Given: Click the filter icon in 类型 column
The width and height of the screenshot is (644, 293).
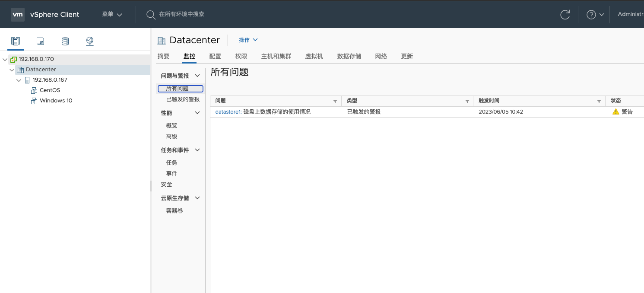Looking at the screenshot, I should (x=467, y=101).
